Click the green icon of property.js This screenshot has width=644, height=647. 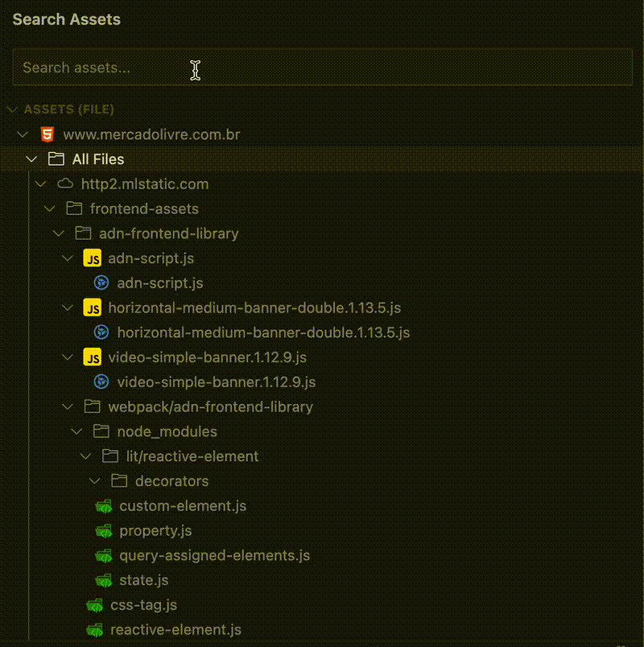104,531
